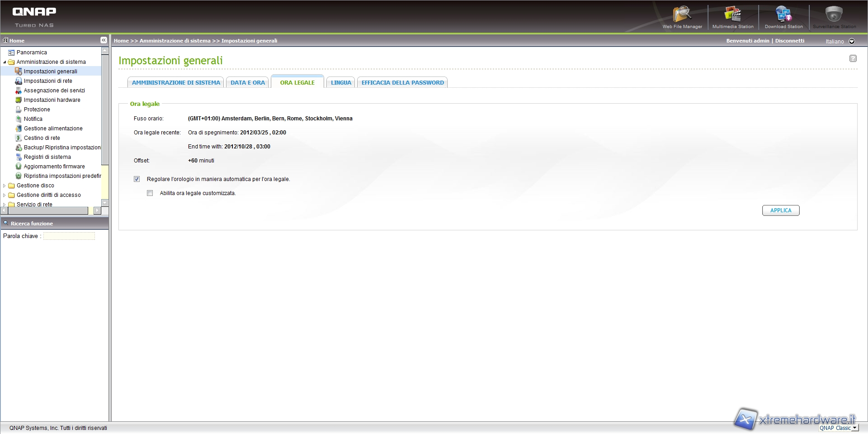Screen dimensions: 868x434
Task: Enable 'Abilita ora legale customizzata' checkbox
Action: (150, 193)
